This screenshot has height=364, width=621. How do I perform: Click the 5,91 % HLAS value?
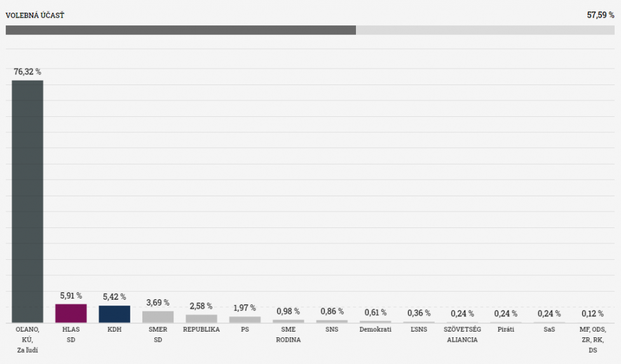(71, 295)
